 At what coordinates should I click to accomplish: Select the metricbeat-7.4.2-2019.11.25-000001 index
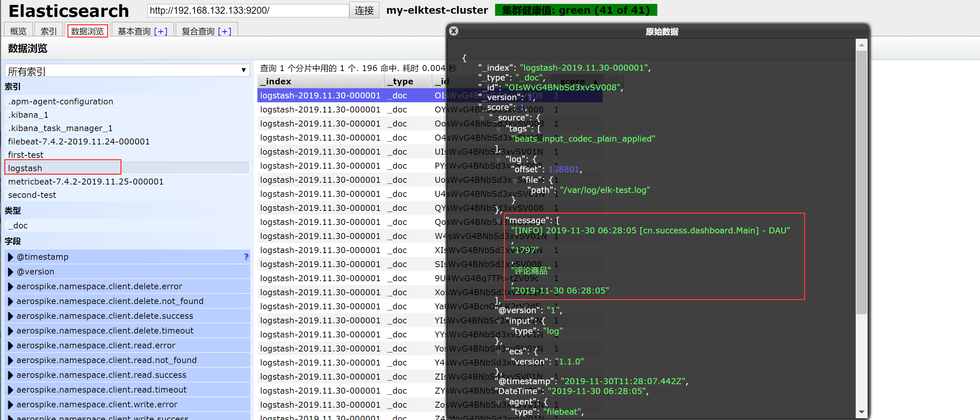pos(127,182)
